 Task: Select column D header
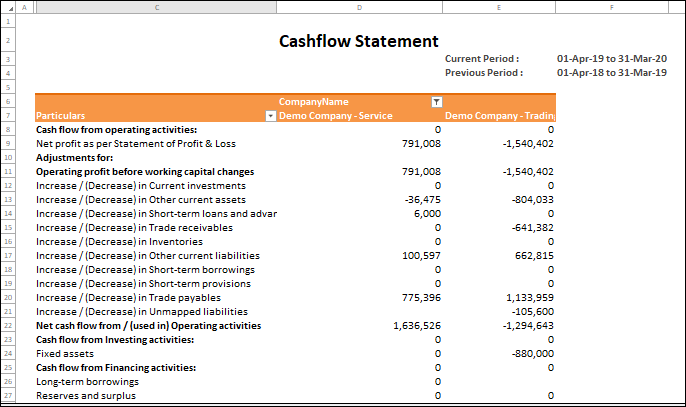tap(359, 7)
